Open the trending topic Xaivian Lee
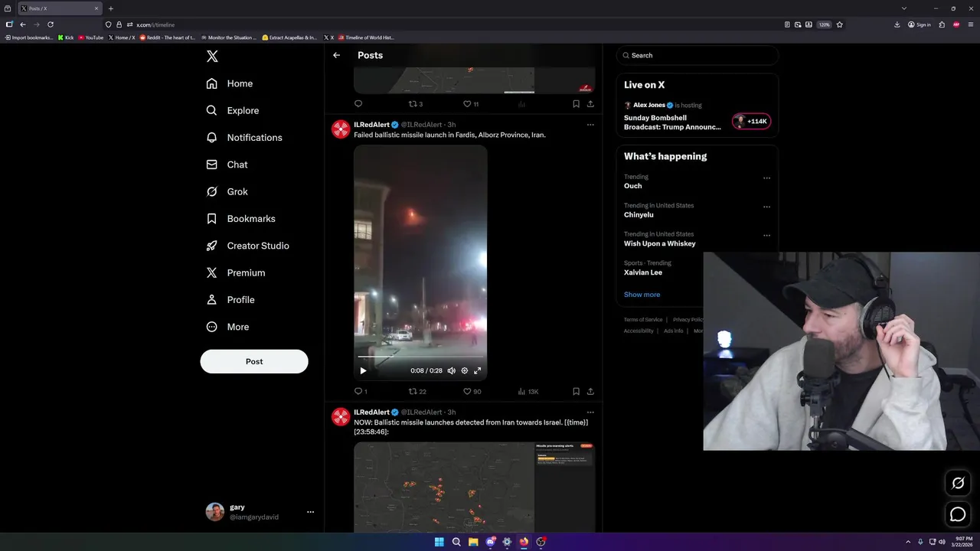The image size is (980, 551). click(x=643, y=272)
